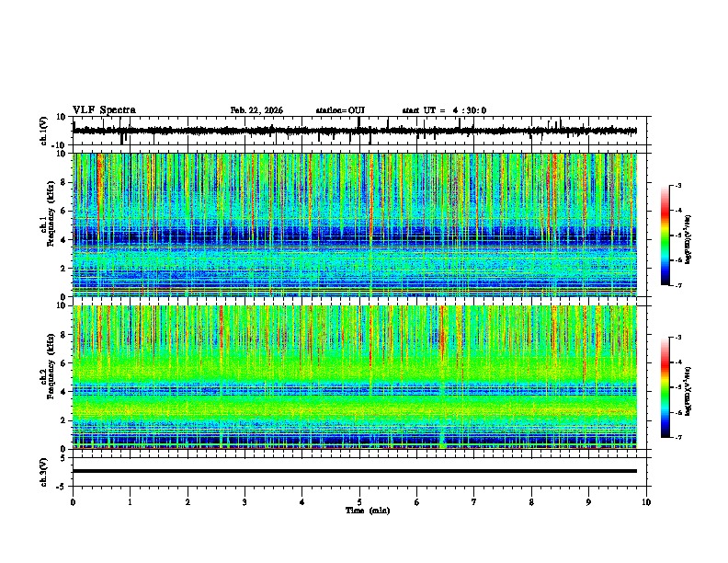Click the '4' tick label on Time axis

[302, 502]
